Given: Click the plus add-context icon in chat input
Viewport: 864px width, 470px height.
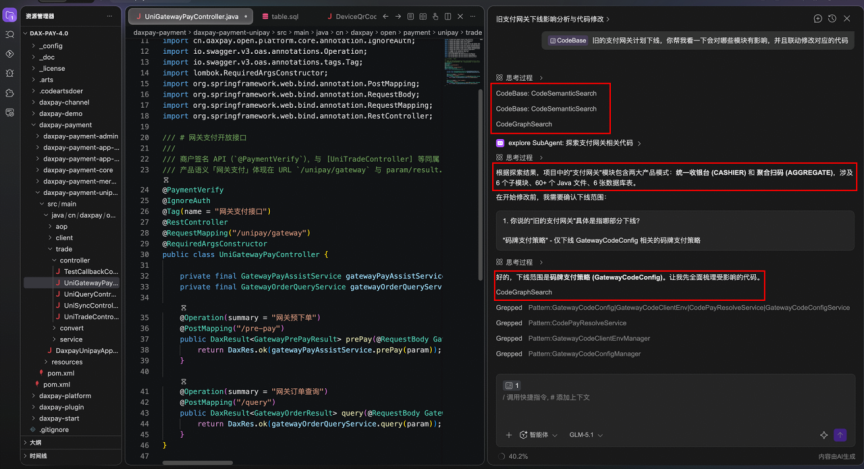Looking at the screenshot, I should 509,435.
